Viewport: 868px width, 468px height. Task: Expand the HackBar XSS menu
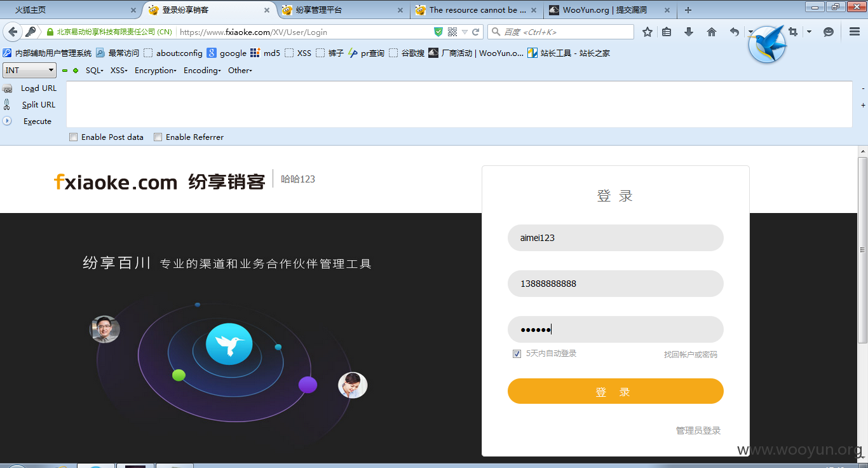tap(119, 71)
